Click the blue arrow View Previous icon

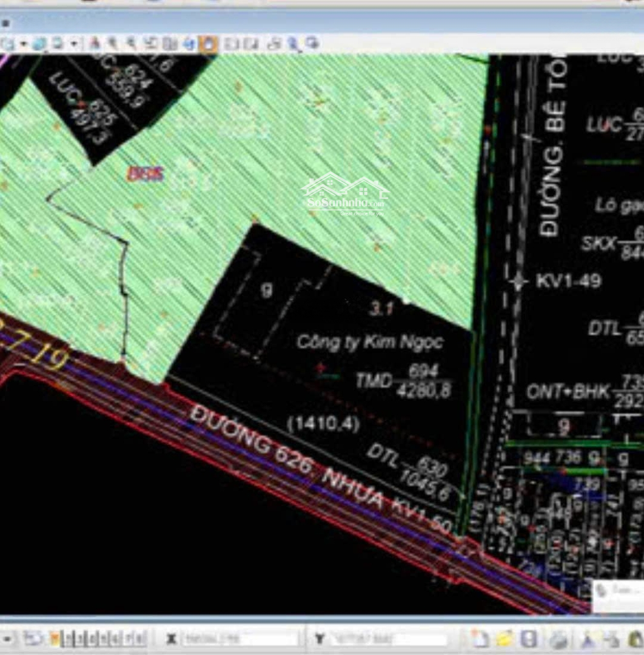pyautogui.click(x=189, y=44)
